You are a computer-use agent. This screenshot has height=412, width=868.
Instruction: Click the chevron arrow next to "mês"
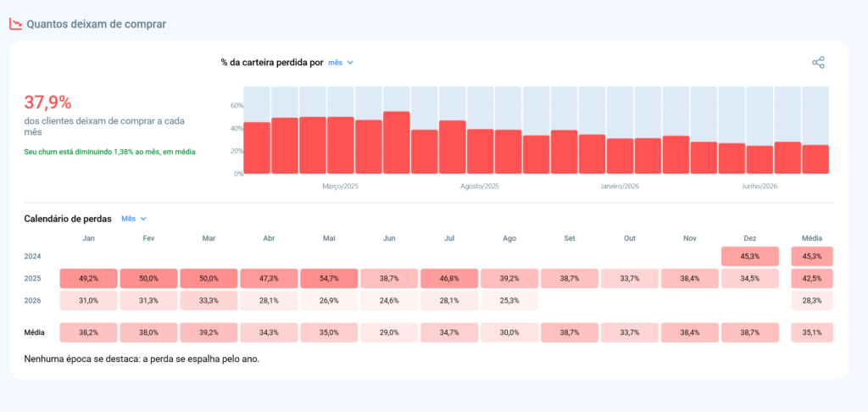[x=350, y=63]
